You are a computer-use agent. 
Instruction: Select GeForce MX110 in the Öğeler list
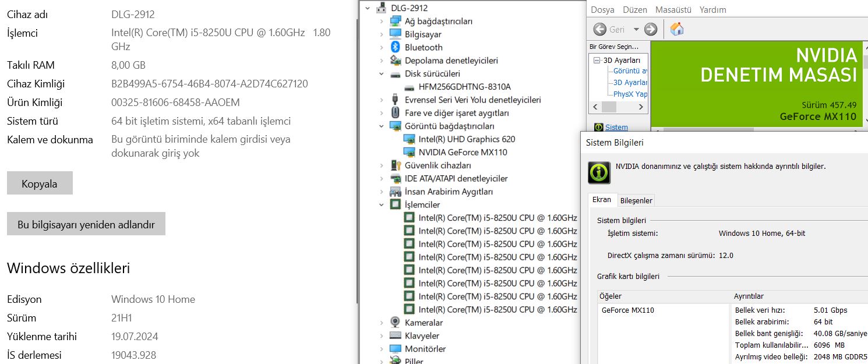point(627,310)
